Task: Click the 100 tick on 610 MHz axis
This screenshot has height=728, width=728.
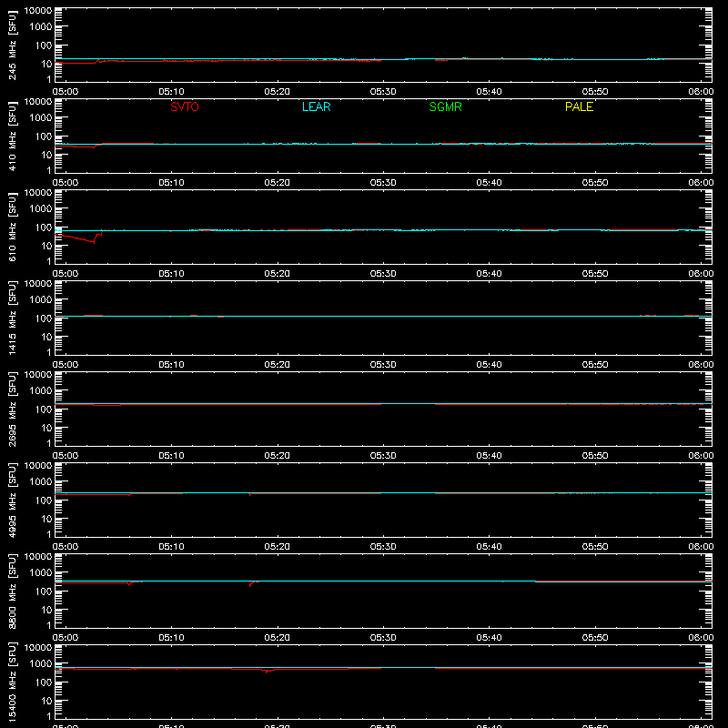Action: pos(44,227)
